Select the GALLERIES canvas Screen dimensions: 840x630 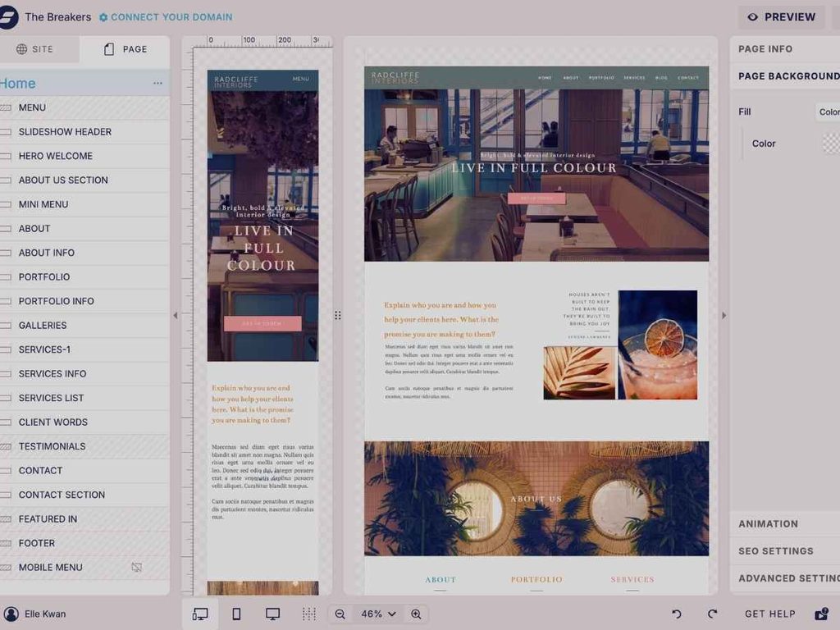84,325
